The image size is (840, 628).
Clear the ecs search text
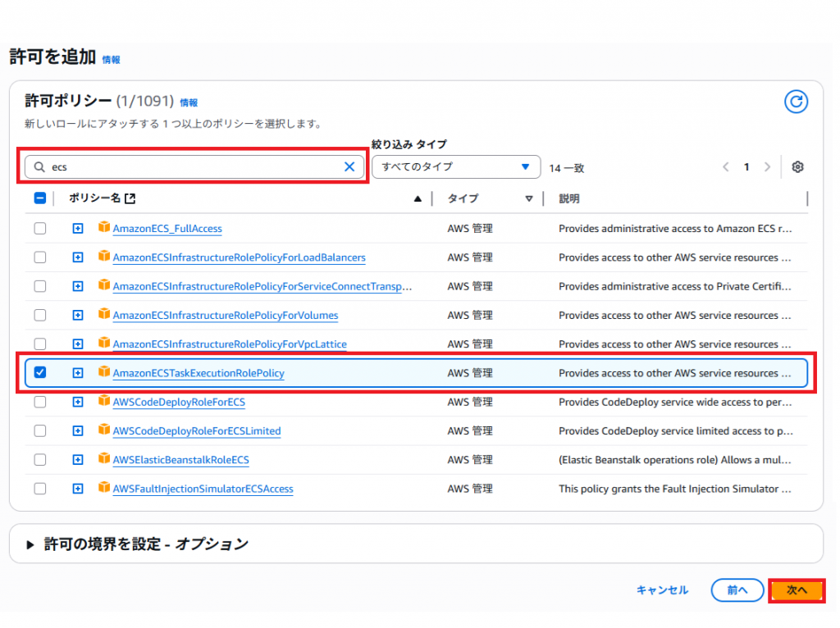coord(349,166)
